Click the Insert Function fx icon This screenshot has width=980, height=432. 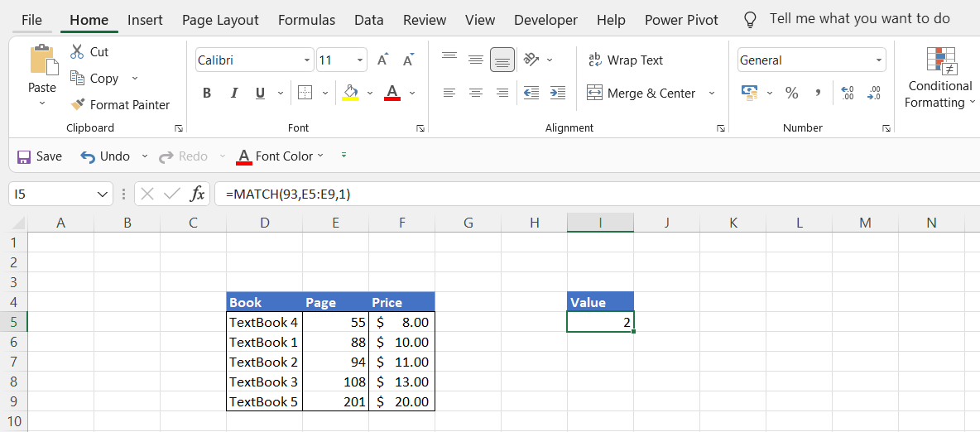coord(197,194)
